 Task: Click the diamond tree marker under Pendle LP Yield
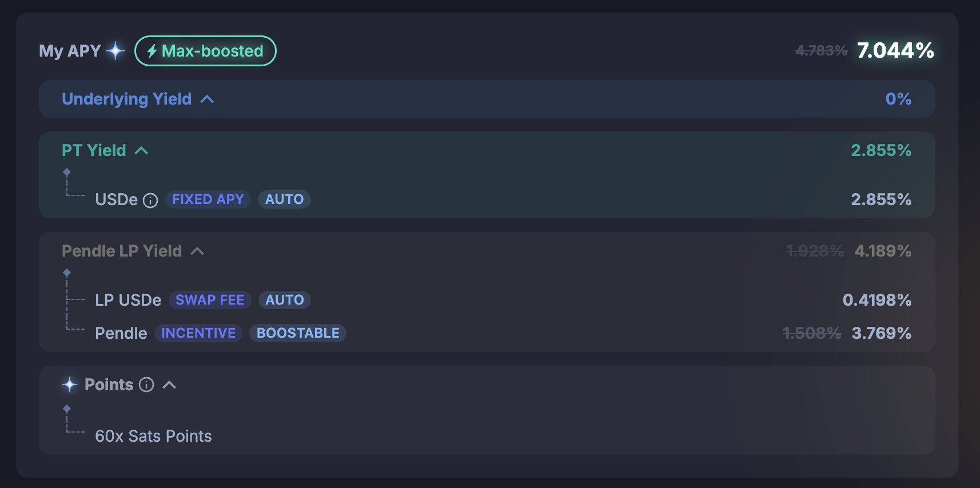pos(67,273)
